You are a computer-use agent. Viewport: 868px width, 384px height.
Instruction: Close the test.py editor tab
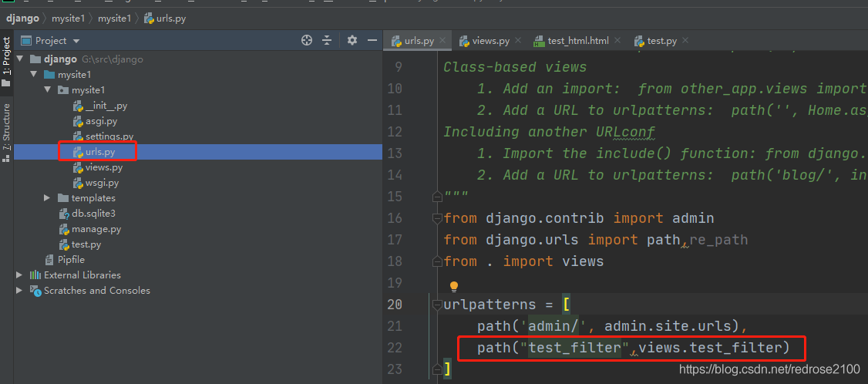(685, 40)
